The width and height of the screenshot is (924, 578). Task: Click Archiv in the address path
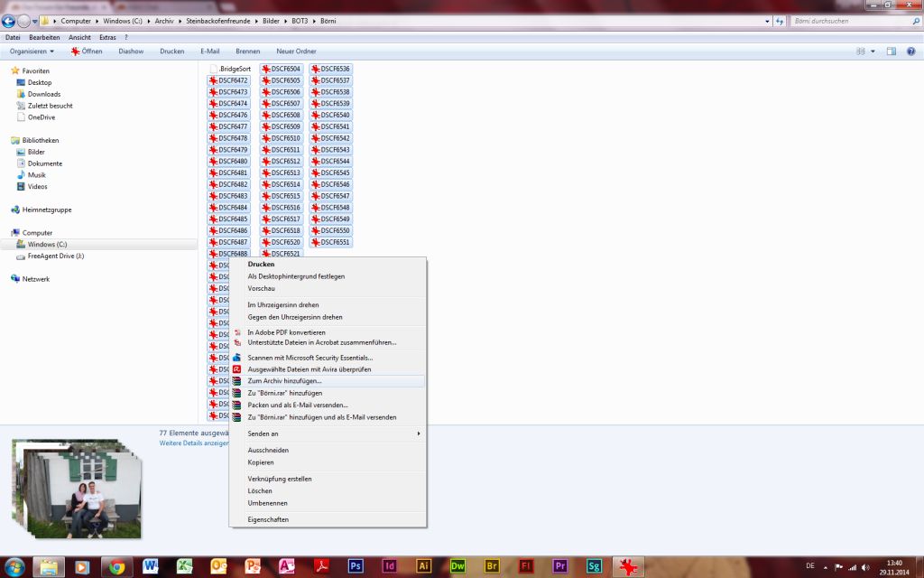click(x=164, y=22)
